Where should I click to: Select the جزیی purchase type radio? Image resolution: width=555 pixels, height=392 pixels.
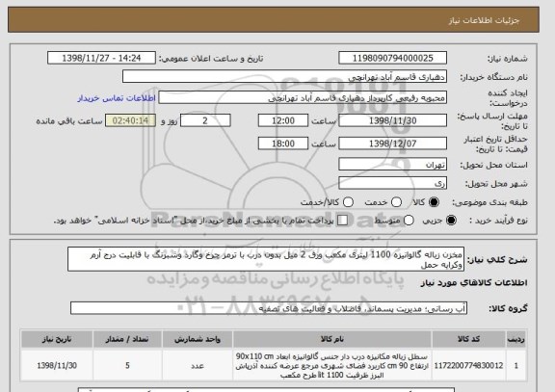coord(451,221)
